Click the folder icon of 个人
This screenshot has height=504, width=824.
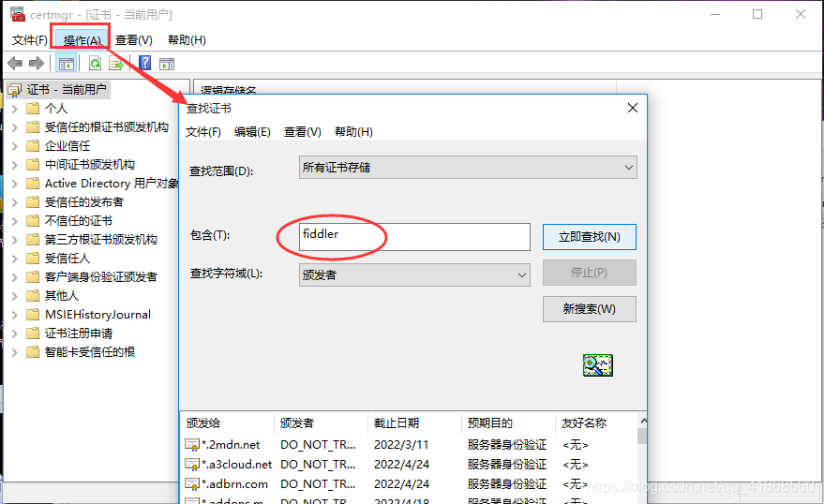(x=33, y=109)
